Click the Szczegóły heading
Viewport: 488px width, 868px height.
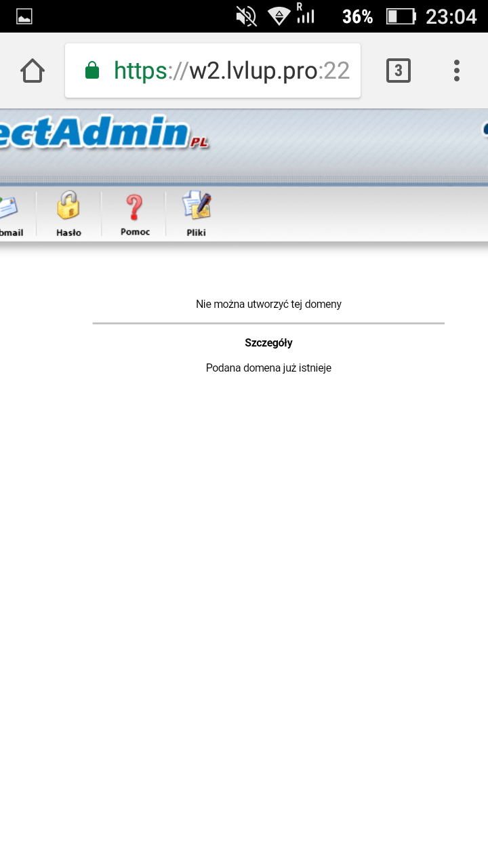tap(268, 343)
